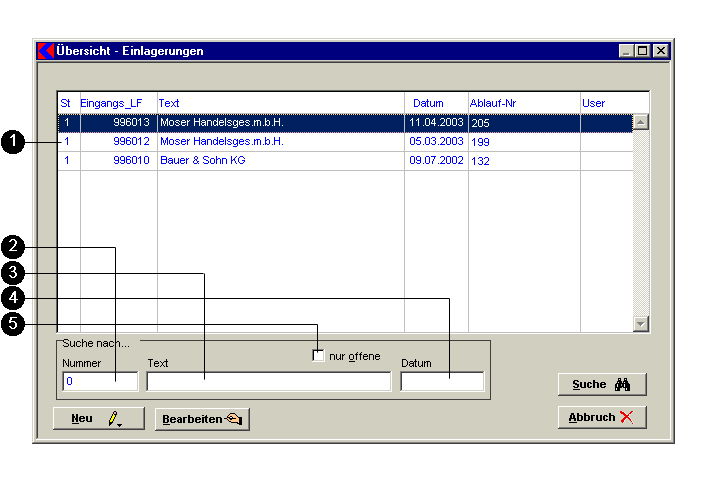This screenshot has height=482, width=709.
Task: Click the Text search input field
Action: pyautogui.click(x=268, y=381)
